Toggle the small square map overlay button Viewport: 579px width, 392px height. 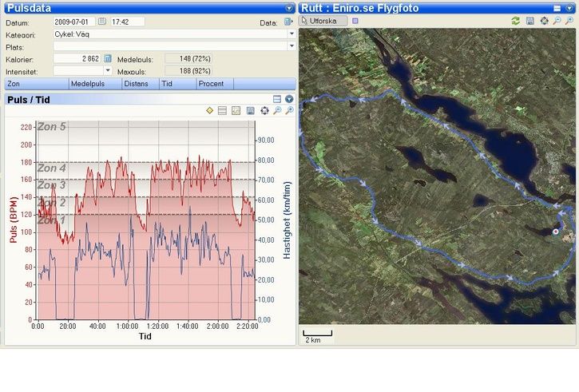click(557, 7)
